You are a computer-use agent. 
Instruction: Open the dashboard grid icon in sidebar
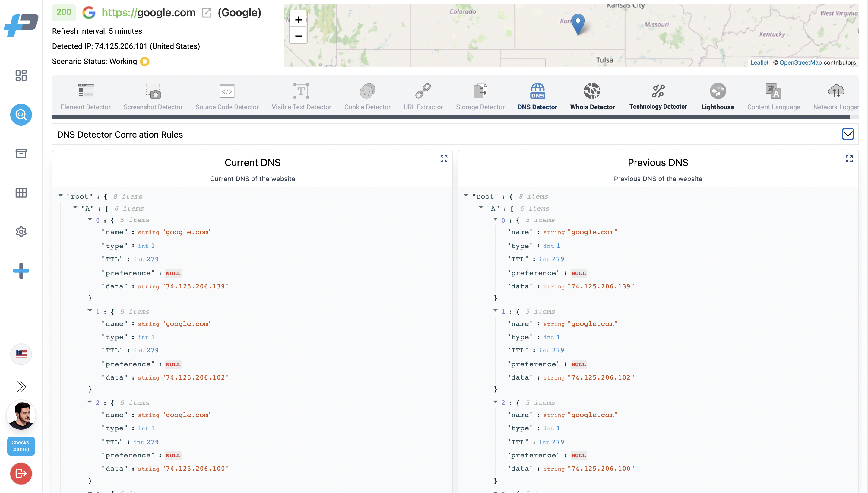pos(21,75)
